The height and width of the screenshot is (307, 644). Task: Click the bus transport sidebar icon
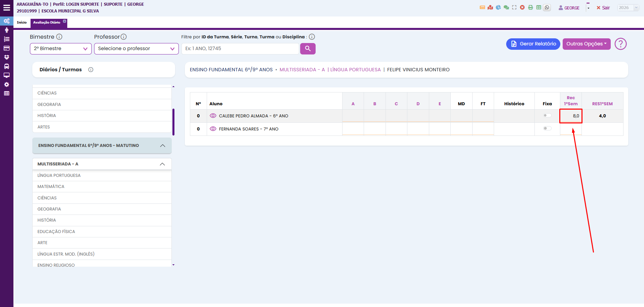coord(6,66)
